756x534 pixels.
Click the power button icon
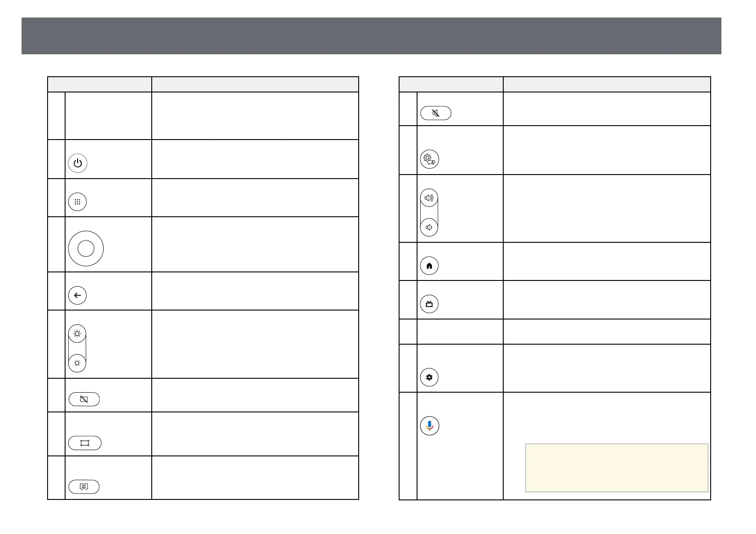point(78,163)
